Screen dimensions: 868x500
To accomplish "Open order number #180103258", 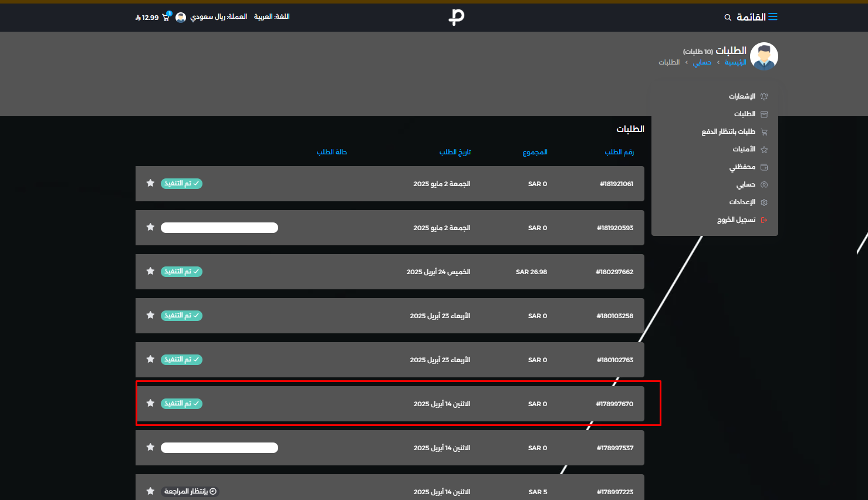I will click(x=614, y=316).
